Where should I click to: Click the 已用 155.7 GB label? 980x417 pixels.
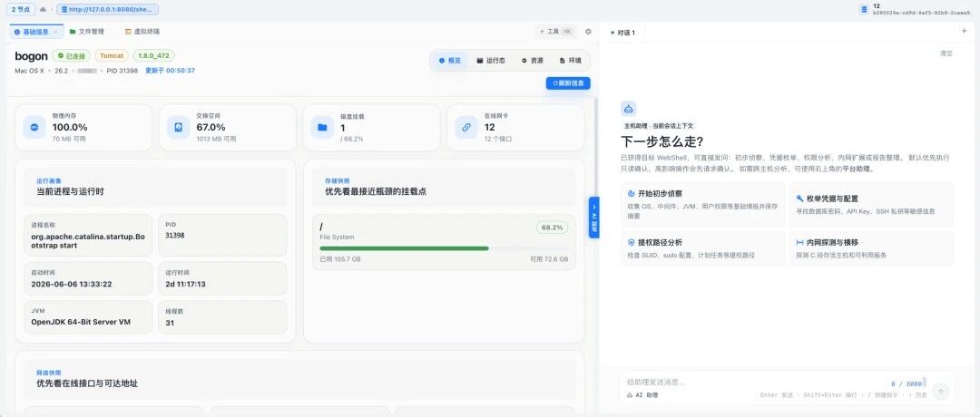pos(339,258)
